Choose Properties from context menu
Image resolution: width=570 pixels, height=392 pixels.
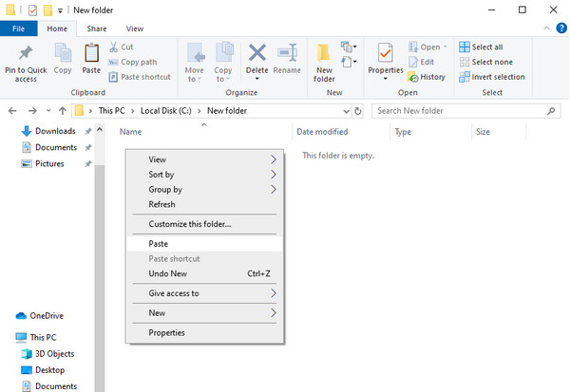coord(204,333)
